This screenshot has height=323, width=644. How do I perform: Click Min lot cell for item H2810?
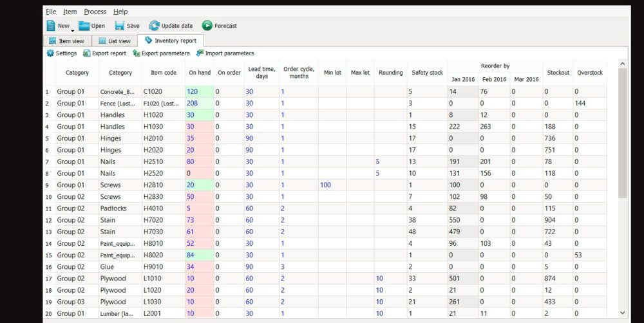click(332, 185)
